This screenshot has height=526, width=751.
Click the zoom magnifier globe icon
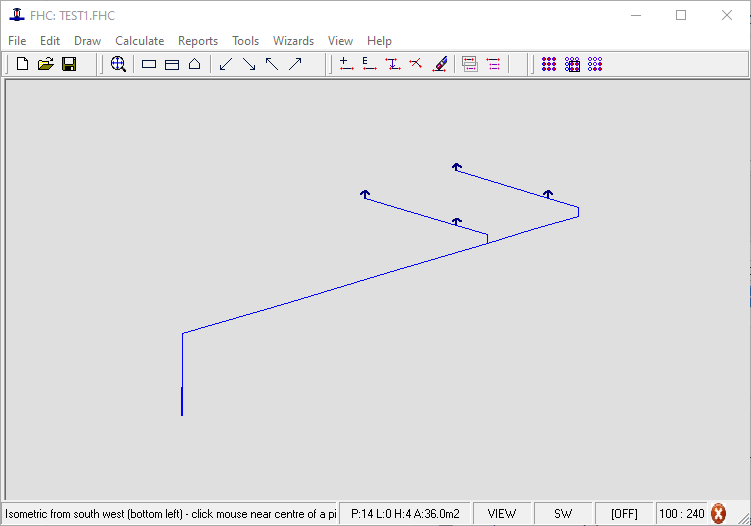pyautogui.click(x=118, y=64)
